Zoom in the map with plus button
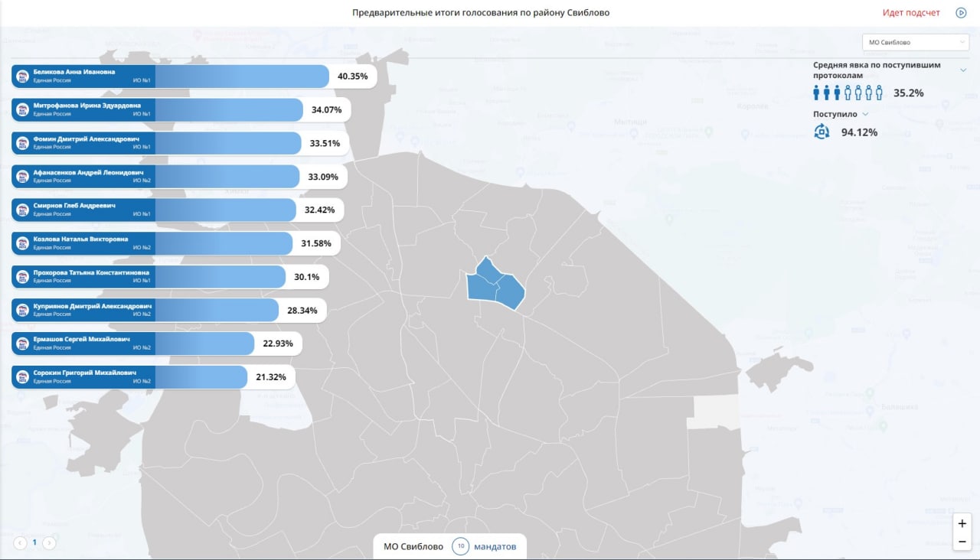The width and height of the screenshot is (980, 560). point(962,524)
